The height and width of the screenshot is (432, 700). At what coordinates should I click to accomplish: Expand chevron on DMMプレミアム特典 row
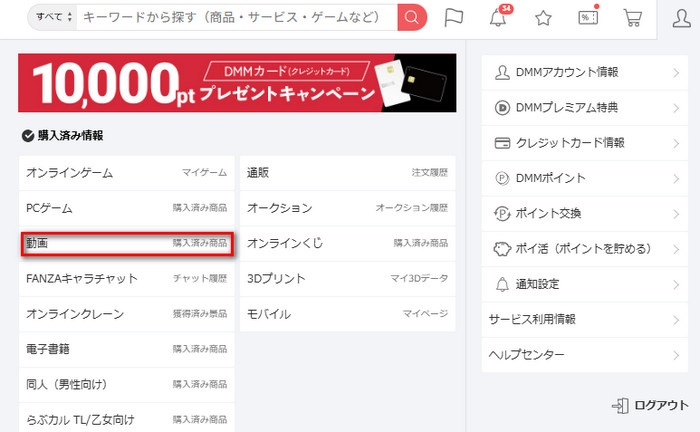pos(676,108)
